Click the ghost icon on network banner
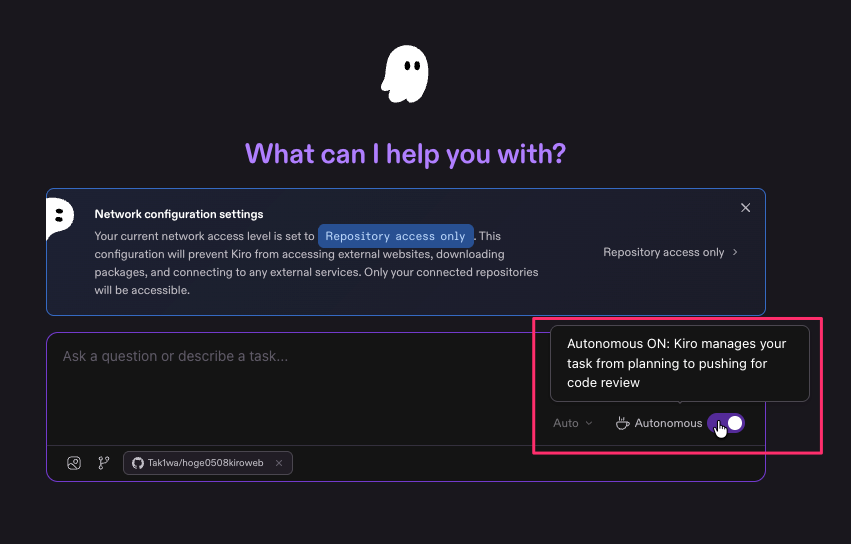851x544 pixels. [60, 217]
